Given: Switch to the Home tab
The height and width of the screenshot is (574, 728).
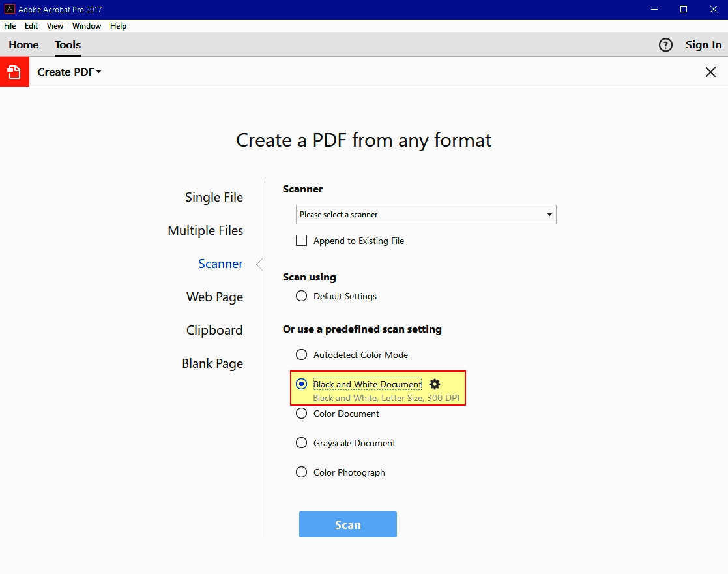Looking at the screenshot, I should point(23,44).
